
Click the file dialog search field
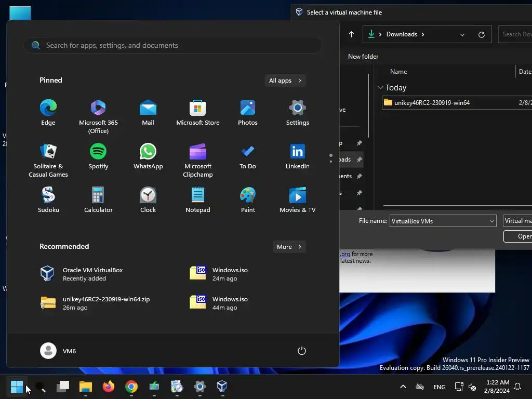pyautogui.click(x=515, y=34)
